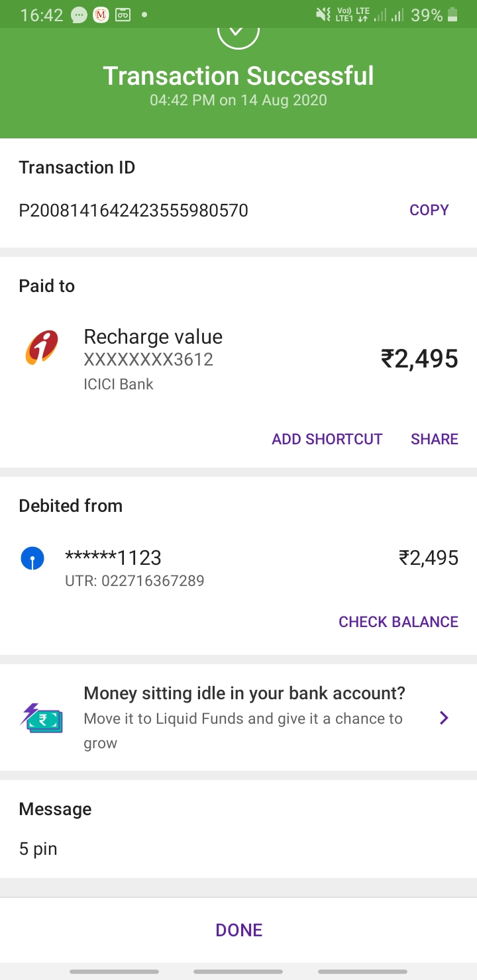The width and height of the screenshot is (477, 980).
Task: Tap the muted sound status icon
Action: (x=323, y=15)
